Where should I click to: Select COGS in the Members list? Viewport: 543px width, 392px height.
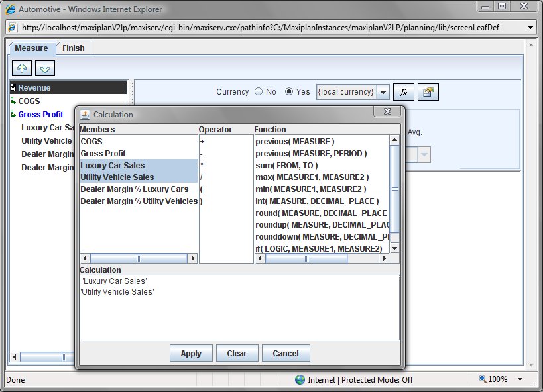91,142
